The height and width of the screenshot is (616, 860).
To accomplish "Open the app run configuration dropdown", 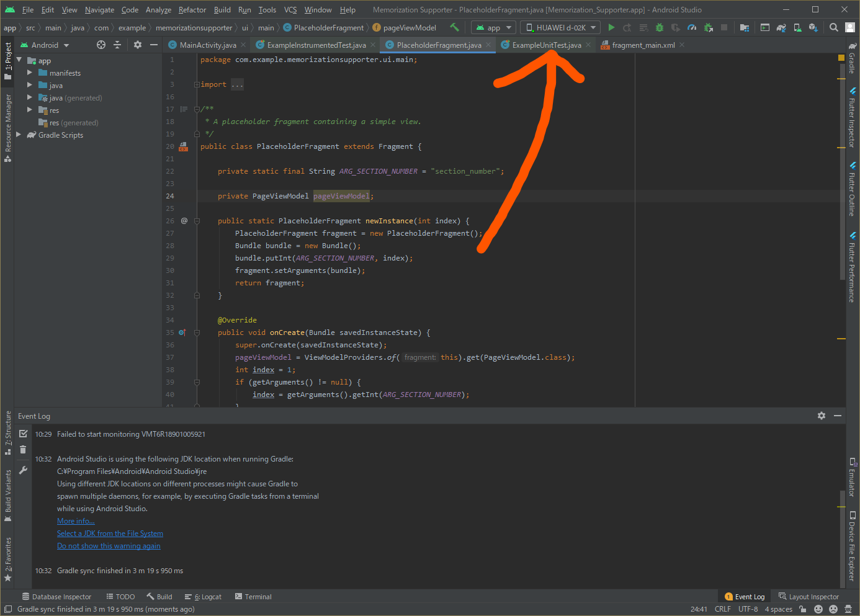I will 494,27.
